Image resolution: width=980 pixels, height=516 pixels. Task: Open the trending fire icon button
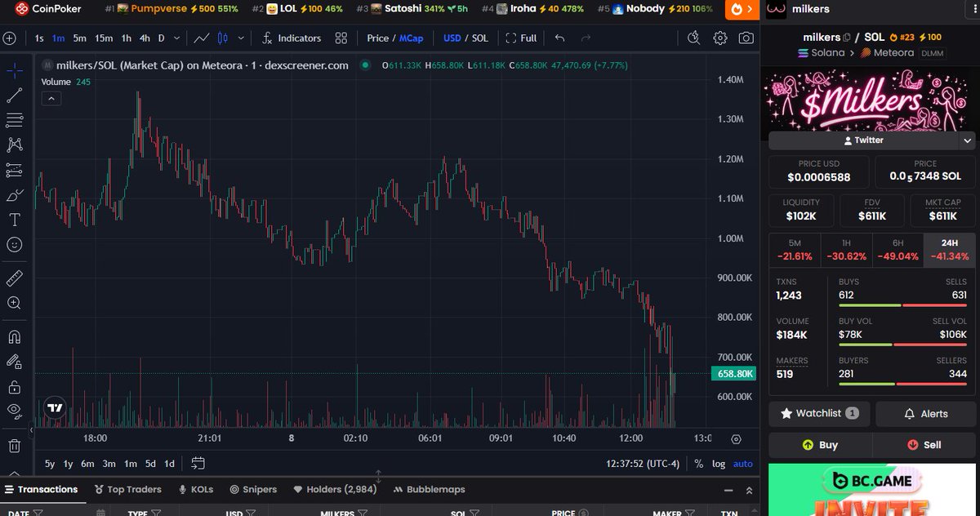[x=742, y=10]
